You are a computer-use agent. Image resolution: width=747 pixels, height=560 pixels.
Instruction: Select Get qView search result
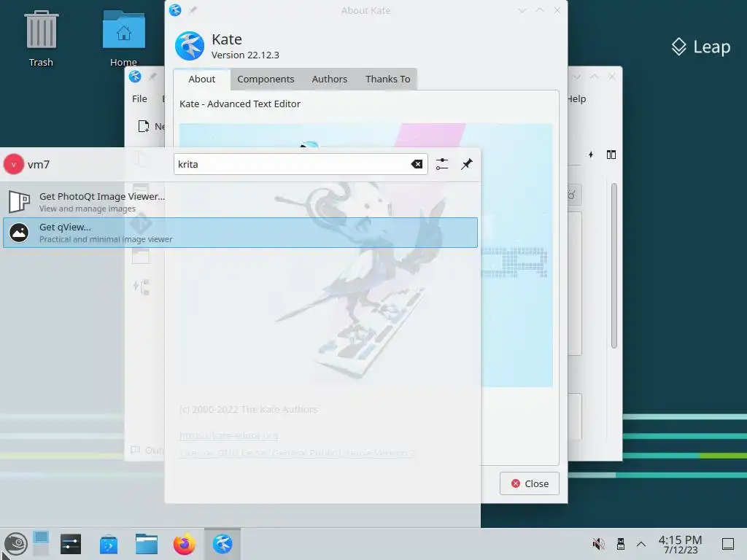tap(240, 233)
